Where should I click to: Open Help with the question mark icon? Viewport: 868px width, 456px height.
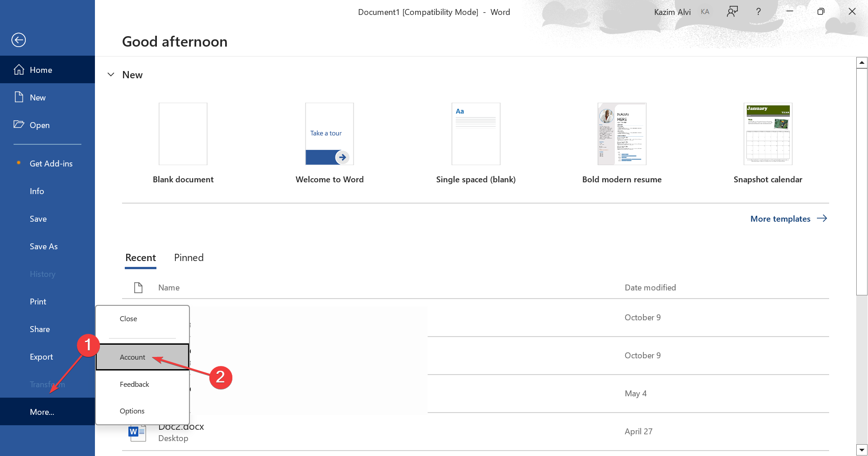point(758,12)
